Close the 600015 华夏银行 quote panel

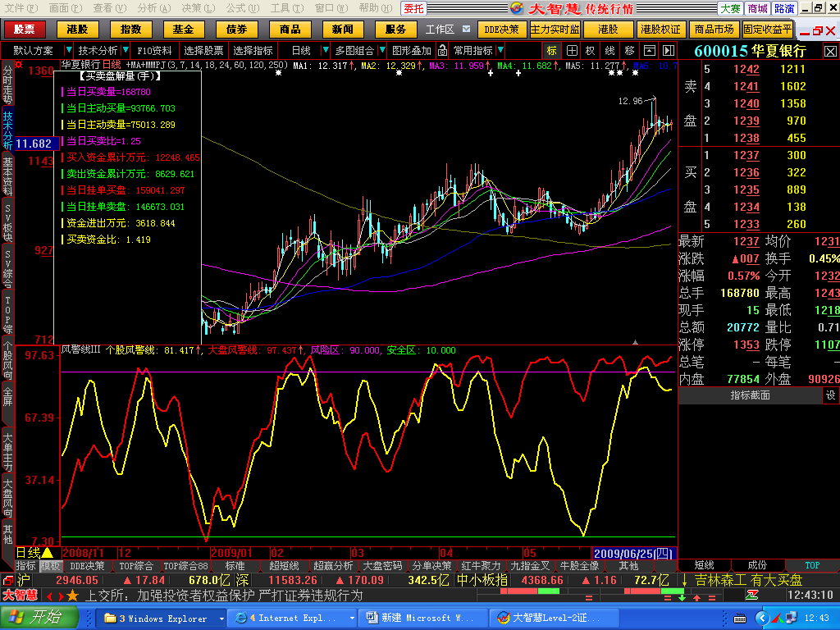tap(830, 52)
